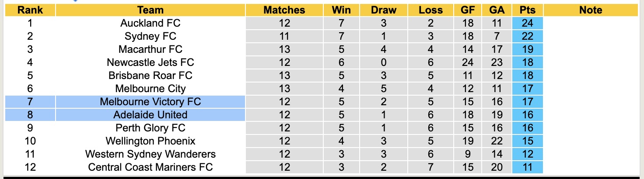This screenshot has width=644, height=179.
Task: Click highlighted Melbourne Victory FC row
Action: coord(150,102)
